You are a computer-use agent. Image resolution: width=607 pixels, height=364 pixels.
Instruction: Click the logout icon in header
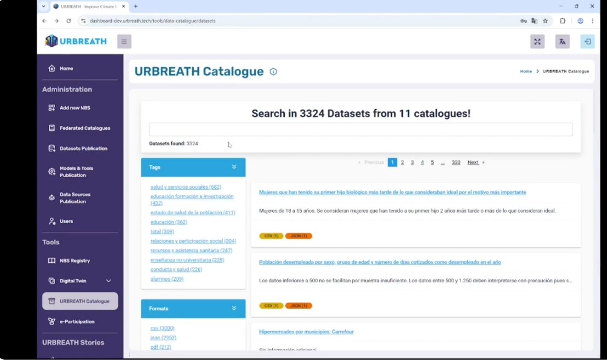click(588, 42)
